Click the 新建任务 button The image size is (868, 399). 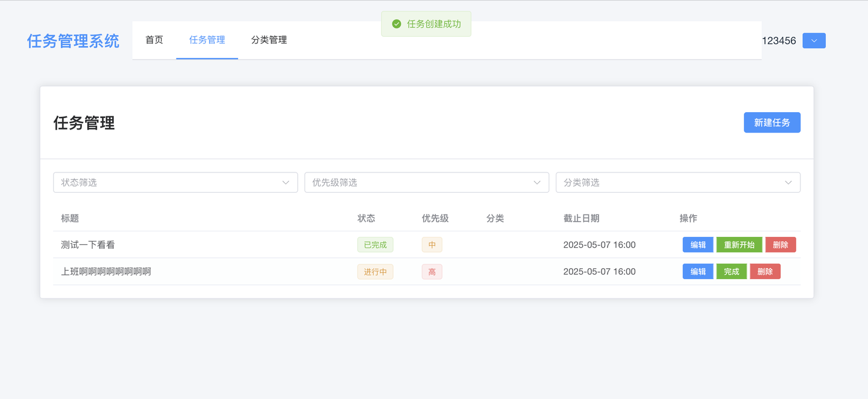772,122
